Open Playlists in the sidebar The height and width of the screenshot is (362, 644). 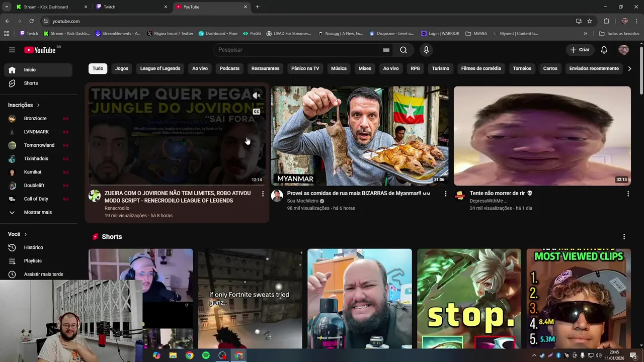click(38, 261)
